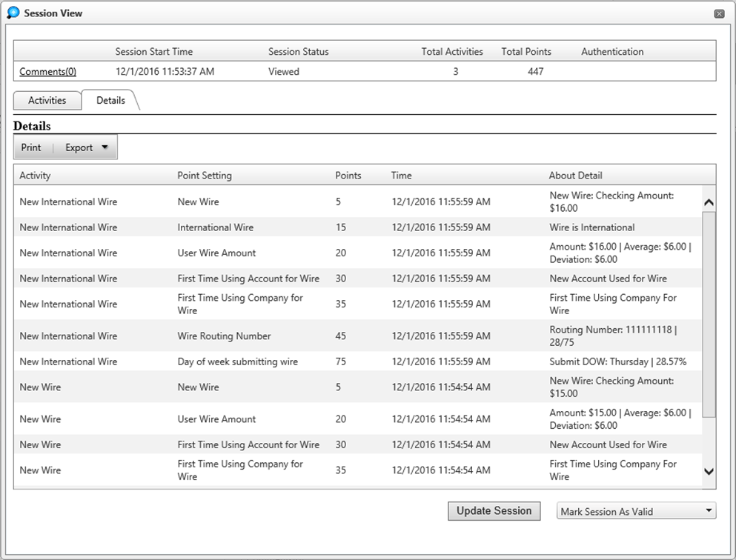Click the Time column header
The image size is (736, 560).
401,176
